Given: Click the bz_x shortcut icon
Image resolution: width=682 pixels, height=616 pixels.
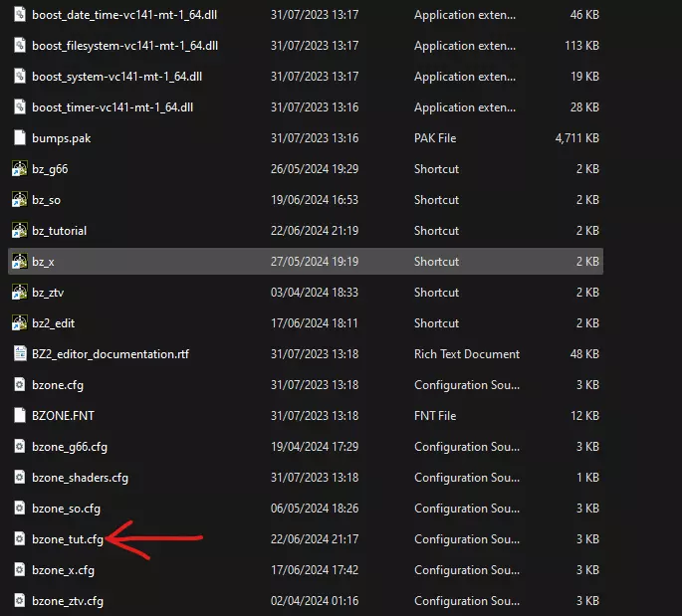Looking at the screenshot, I should [20, 262].
